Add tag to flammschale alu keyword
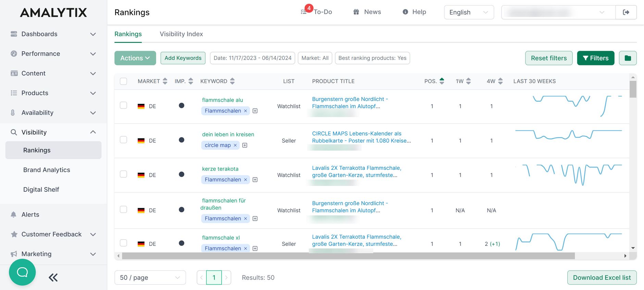The width and height of the screenshot is (644, 290). (255, 111)
